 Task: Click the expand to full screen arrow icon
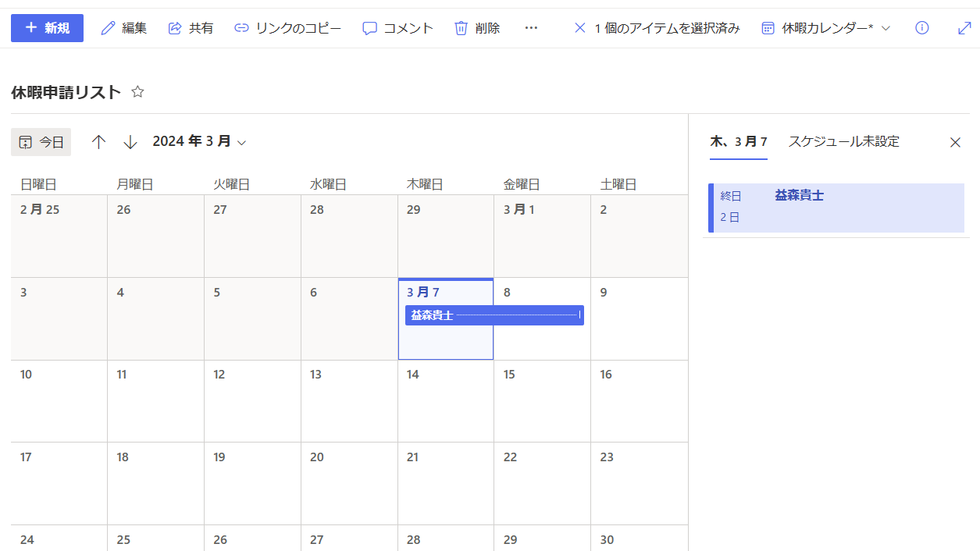pyautogui.click(x=964, y=28)
